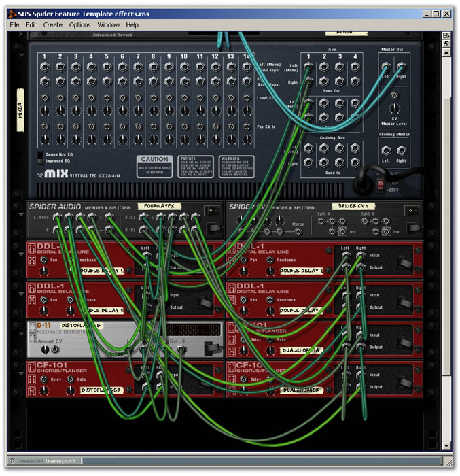
Task: Click mixer channel 7 right audio input jack
Action: (x=138, y=82)
